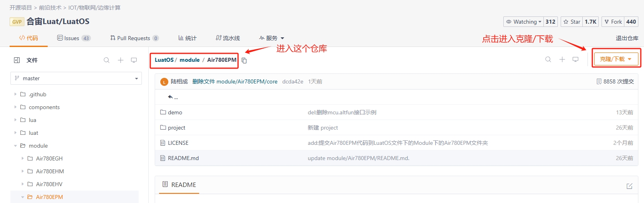Plus icon beside 克隆/下载 button
644x203 pixels.
point(562,59)
